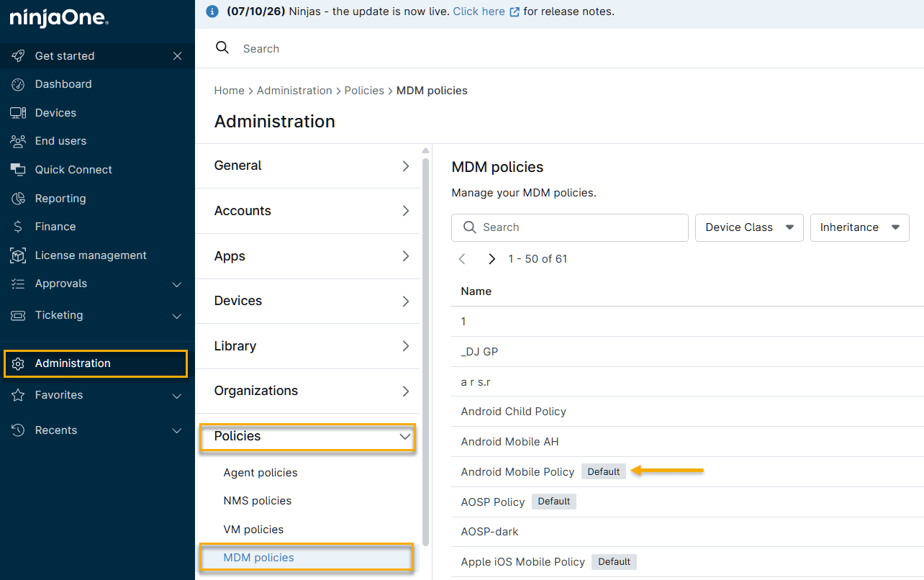Open Apple iOS Mobile Policy
The height and width of the screenshot is (580, 924).
point(523,562)
